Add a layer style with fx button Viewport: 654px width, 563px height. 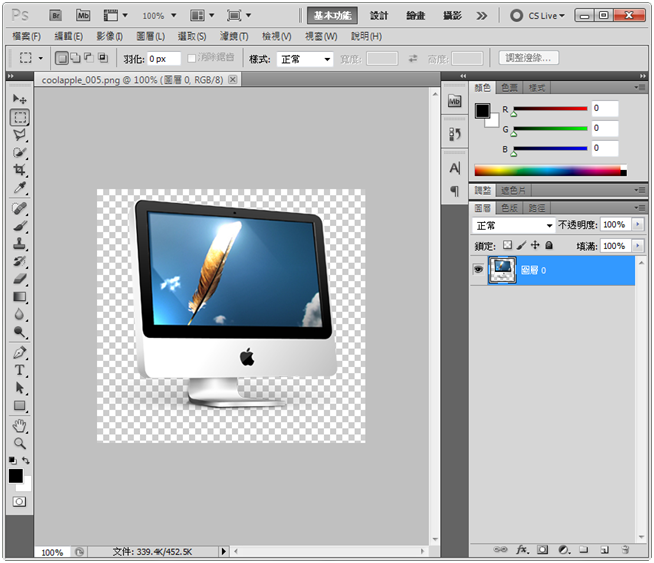[522, 550]
